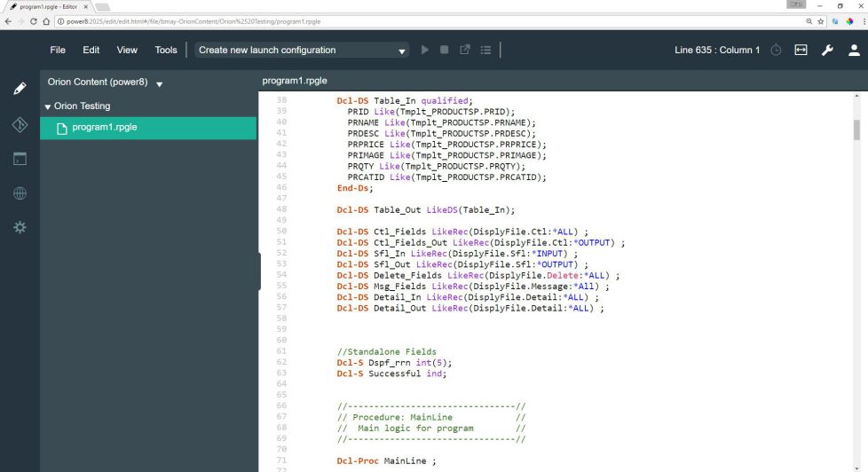Screen dimensions: 868x472
Task: Click the sidebar collapse splitter handle
Action: pyautogui.click(x=258, y=271)
